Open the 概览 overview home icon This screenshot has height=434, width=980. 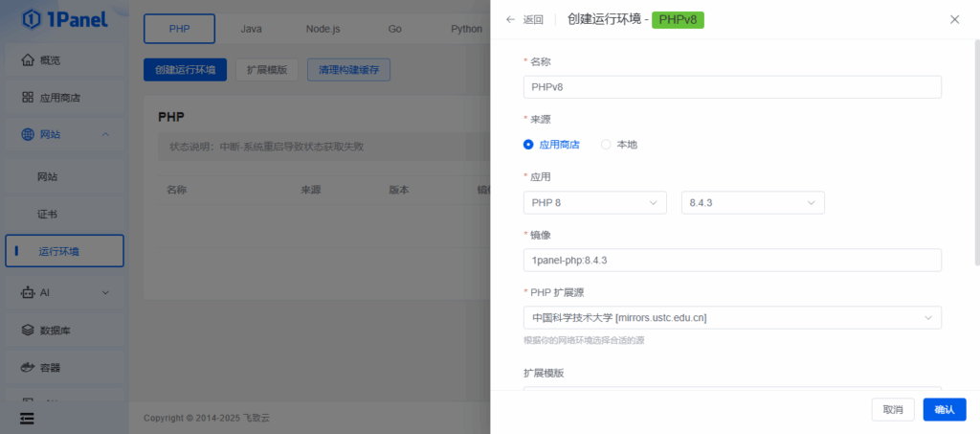click(28, 60)
